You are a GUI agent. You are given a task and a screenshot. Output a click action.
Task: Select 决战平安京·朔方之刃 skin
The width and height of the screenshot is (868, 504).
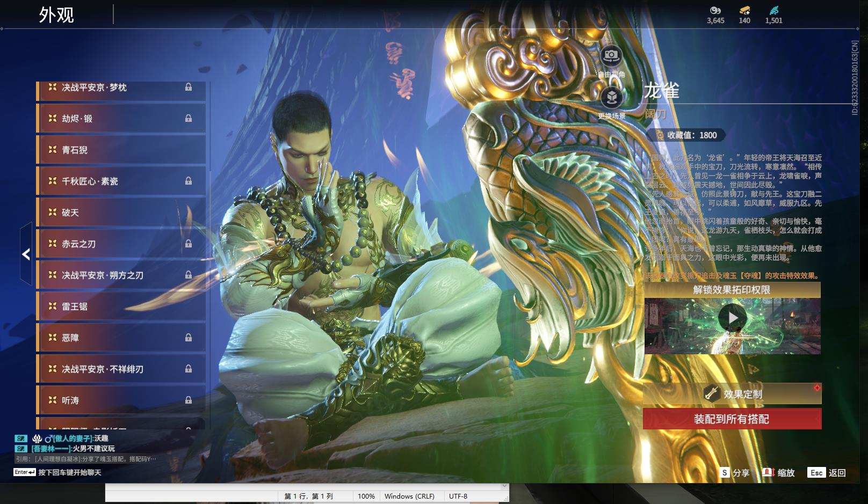click(121, 275)
